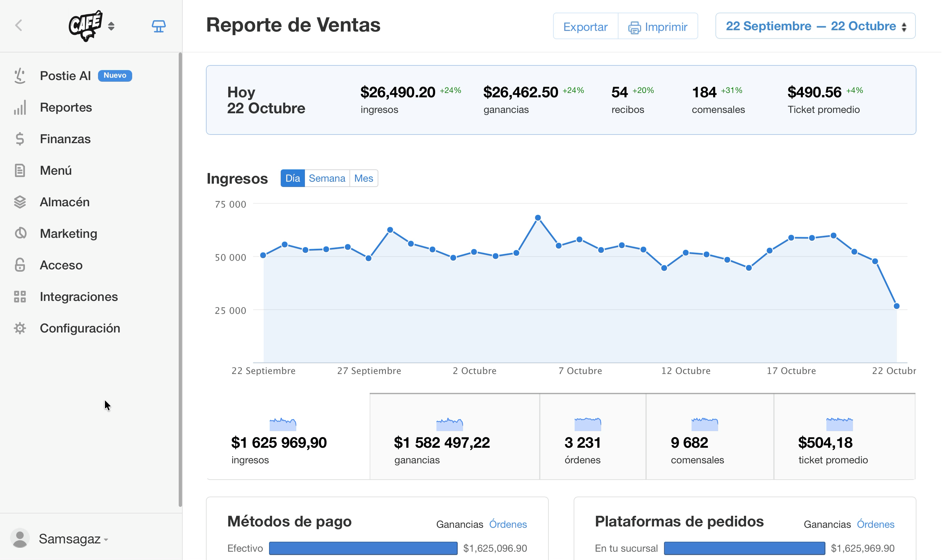Viewport: 946px width, 560px height.
Task: Open the POS terminal stand icon
Action: 159,26
